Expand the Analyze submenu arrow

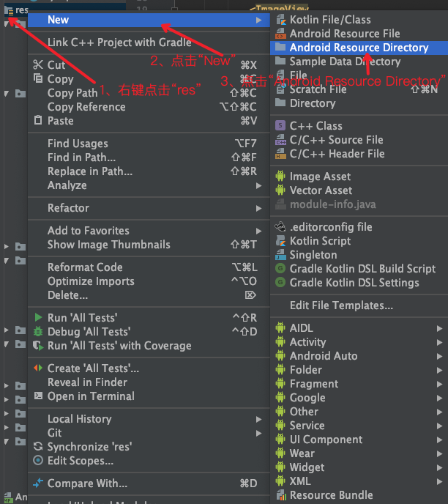click(x=258, y=185)
